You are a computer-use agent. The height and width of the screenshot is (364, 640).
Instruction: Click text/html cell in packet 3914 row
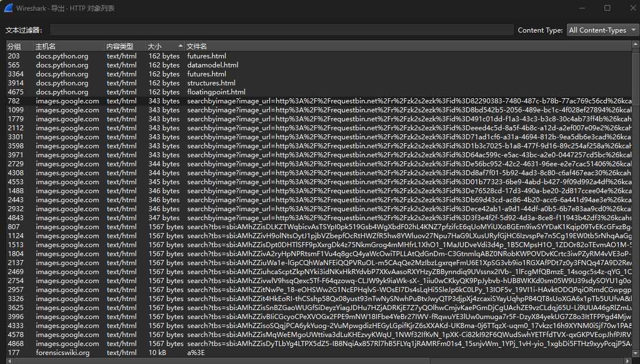(121, 83)
